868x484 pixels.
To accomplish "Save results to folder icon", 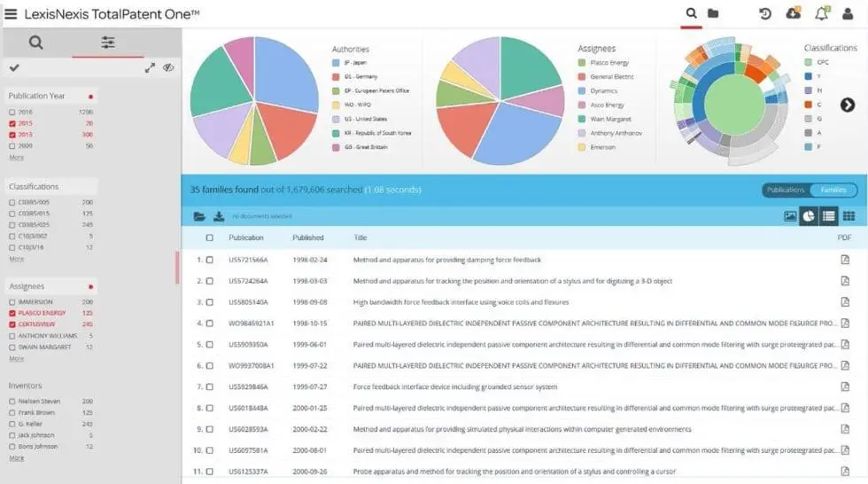I will pos(199,216).
